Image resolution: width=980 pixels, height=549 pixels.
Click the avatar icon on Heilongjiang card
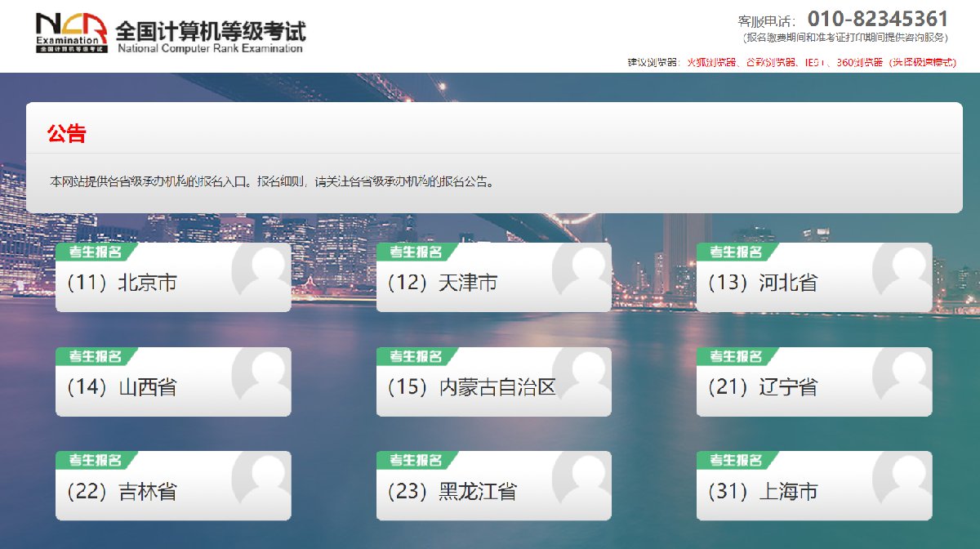pyautogui.click(x=581, y=479)
